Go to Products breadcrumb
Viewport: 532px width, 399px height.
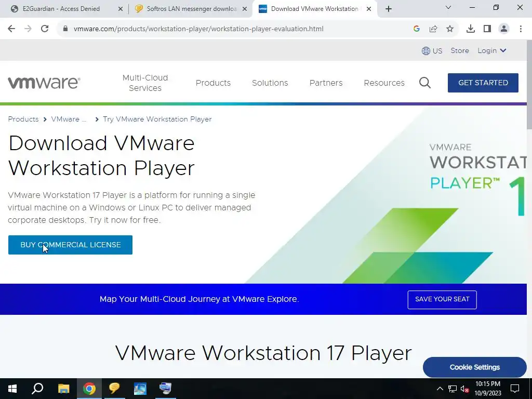(x=23, y=119)
